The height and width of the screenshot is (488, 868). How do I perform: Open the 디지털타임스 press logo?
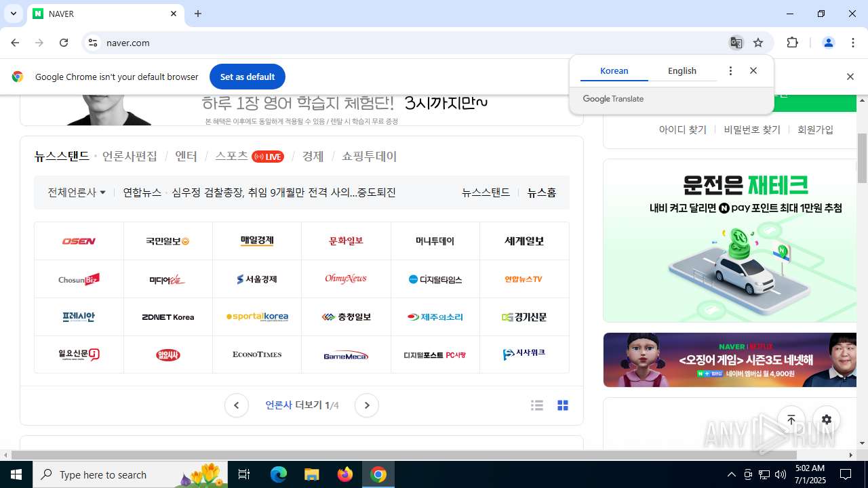435,279
